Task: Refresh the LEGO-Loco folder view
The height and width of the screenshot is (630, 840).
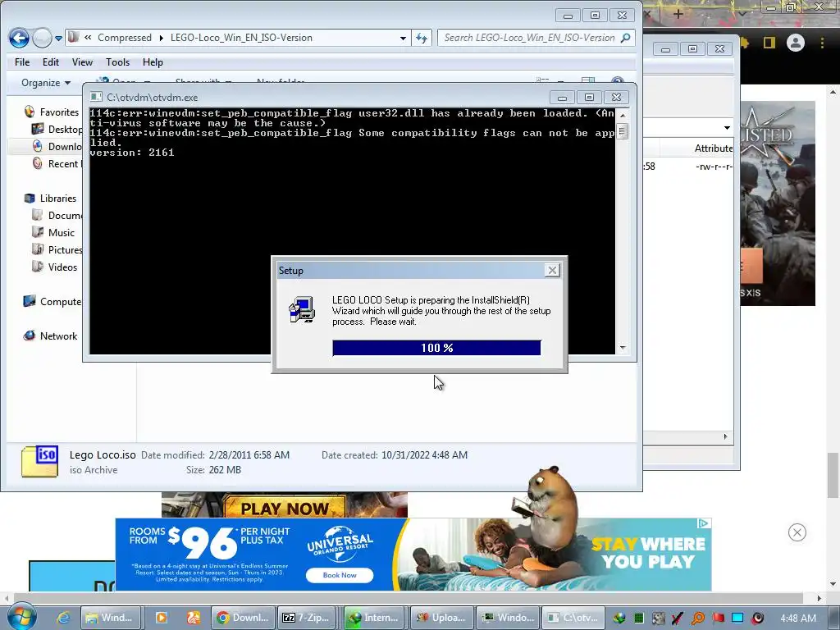Action: click(422, 38)
